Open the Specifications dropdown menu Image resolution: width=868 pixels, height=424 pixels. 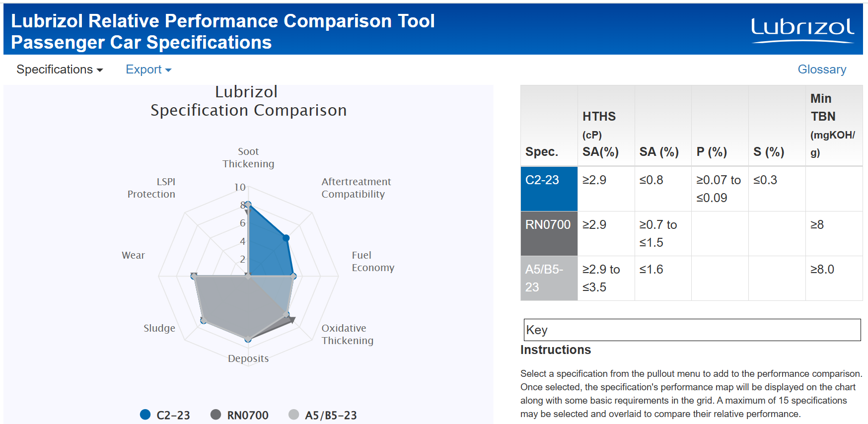pos(60,70)
